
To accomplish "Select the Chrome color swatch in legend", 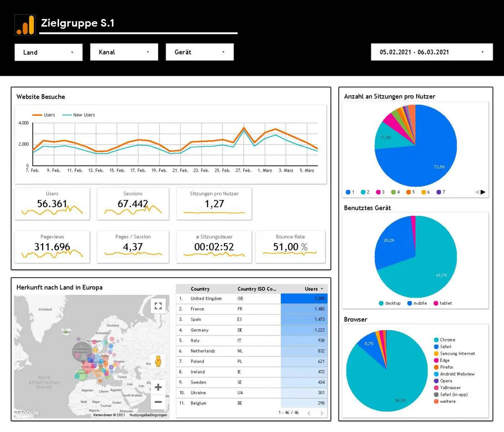I will 436,340.
